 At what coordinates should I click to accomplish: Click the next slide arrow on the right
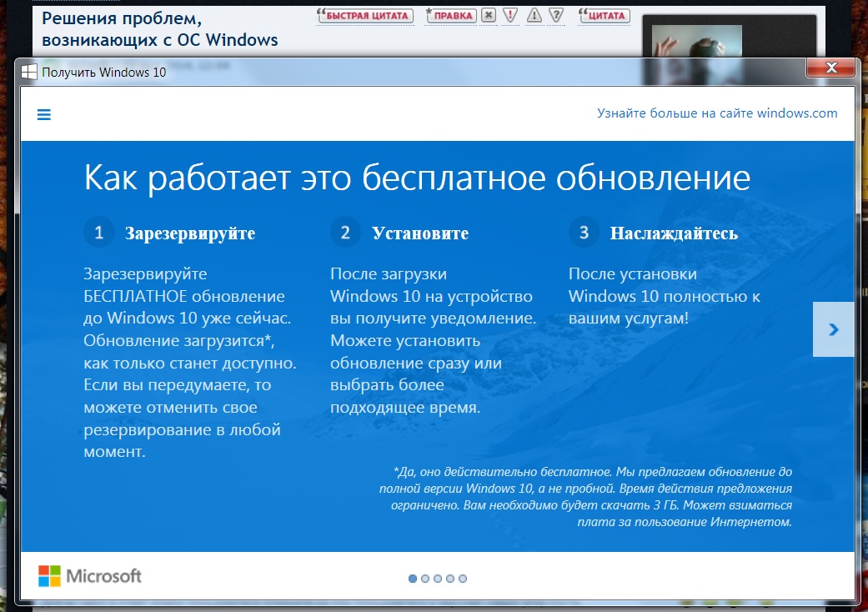[x=833, y=329]
